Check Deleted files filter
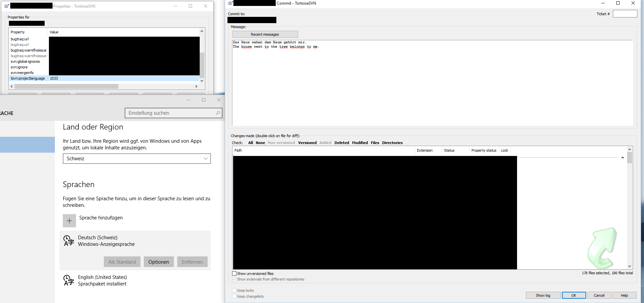Screen dimensions: 644x303 pos(342,143)
